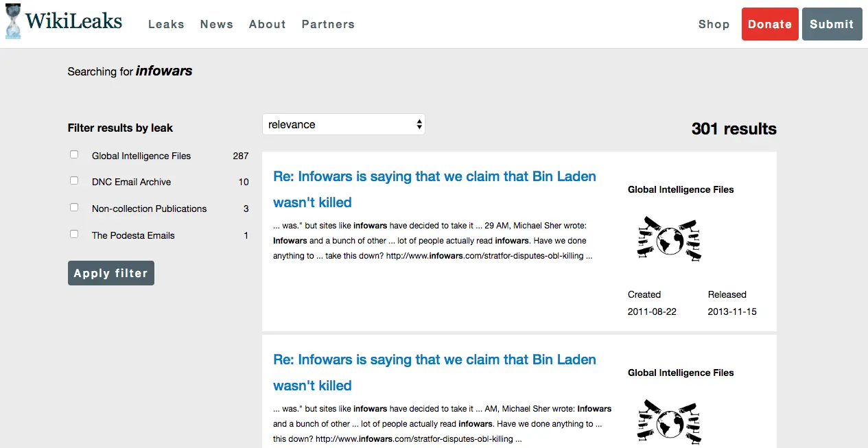Navigate to the Partners page
Image resolution: width=868 pixels, height=448 pixels.
328,24
